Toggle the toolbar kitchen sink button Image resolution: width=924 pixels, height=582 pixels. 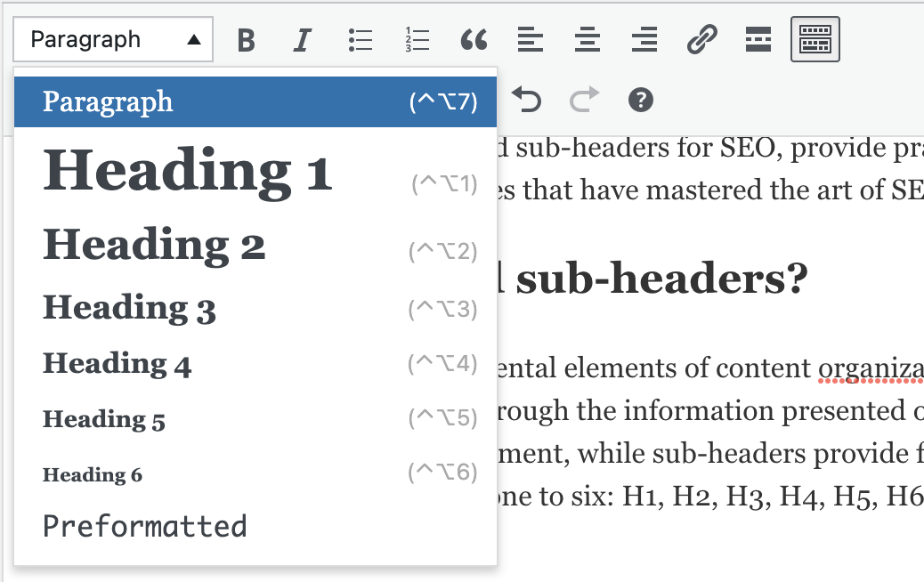click(x=815, y=40)
